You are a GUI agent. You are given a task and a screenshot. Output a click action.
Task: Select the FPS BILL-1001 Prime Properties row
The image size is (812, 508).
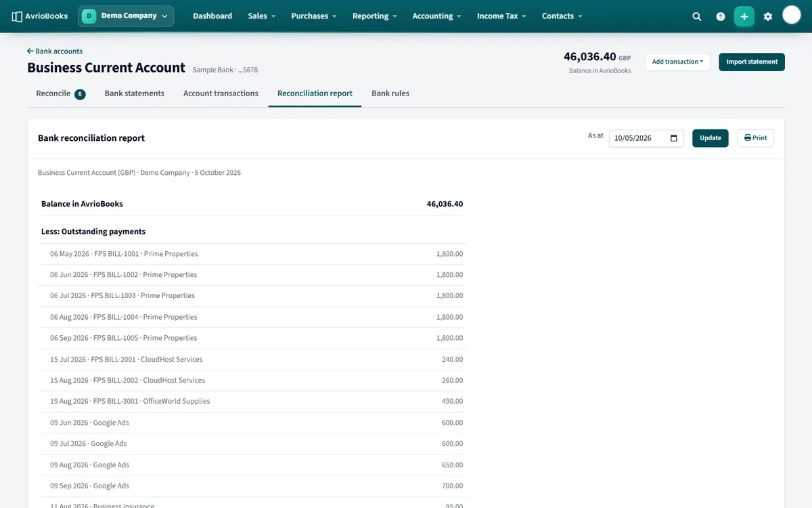pyautogui.click(x=252, y=254)
